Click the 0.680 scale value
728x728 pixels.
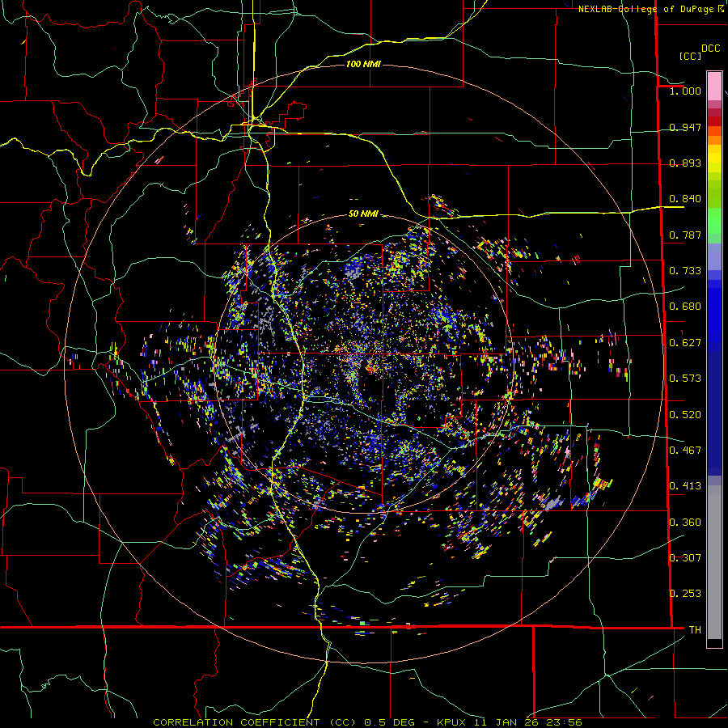685,306
